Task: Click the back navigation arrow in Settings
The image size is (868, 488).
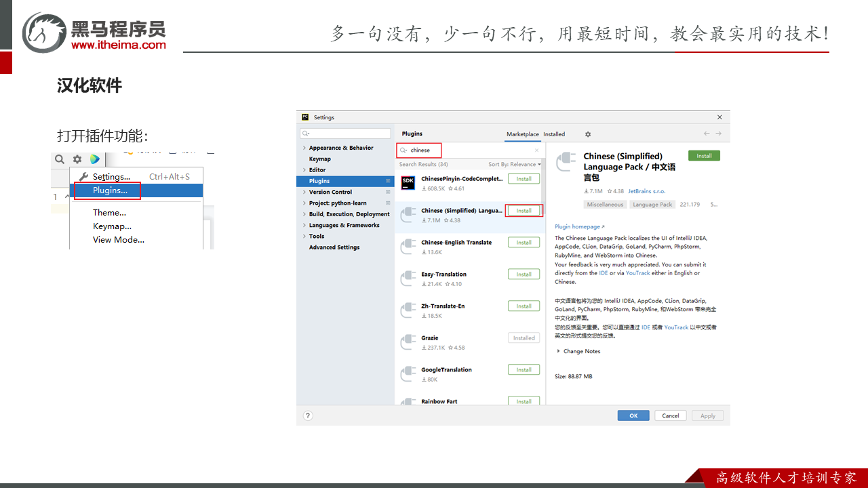Action: click(x=707, y=134)
